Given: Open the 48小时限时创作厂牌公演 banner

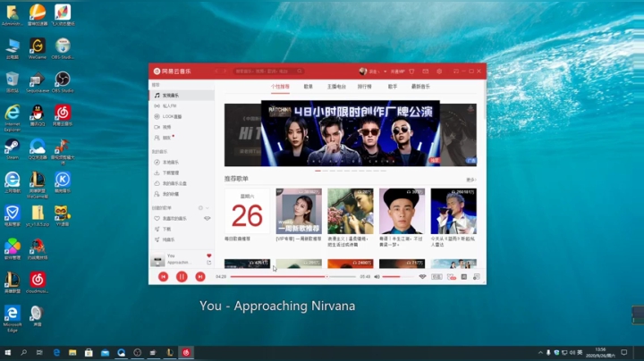Looking at the screenshot, I should (351, 133).
